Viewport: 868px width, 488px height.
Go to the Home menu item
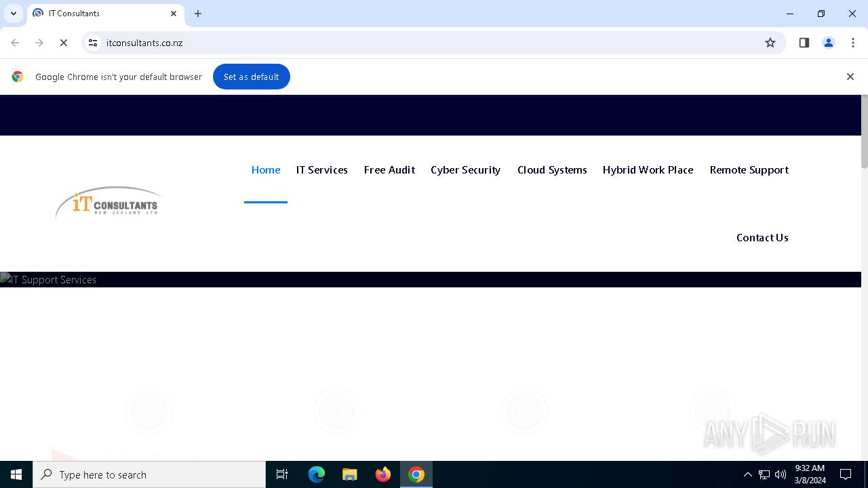[266, 170]
